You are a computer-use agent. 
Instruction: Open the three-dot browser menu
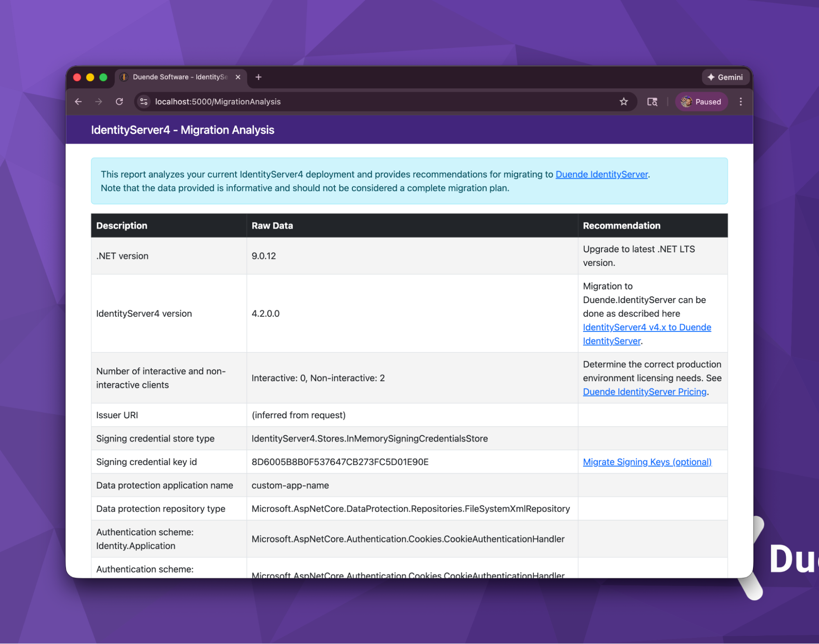click(x=741, y=102)
